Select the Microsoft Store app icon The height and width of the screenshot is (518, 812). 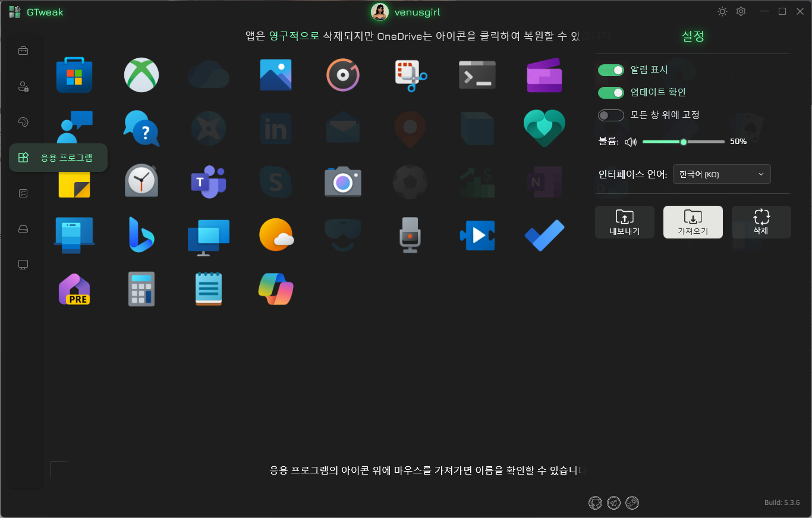74,75
